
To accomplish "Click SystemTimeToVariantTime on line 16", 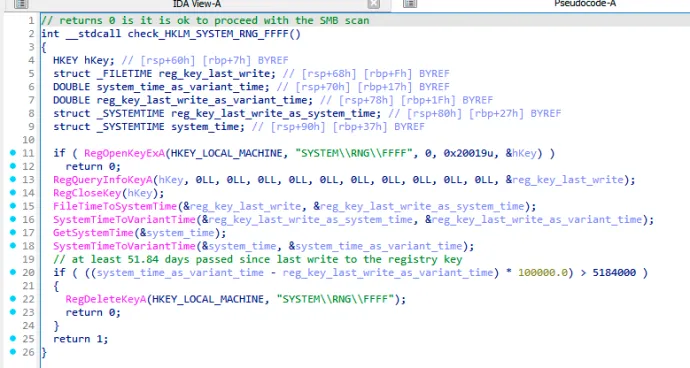I will click(124, 219).
